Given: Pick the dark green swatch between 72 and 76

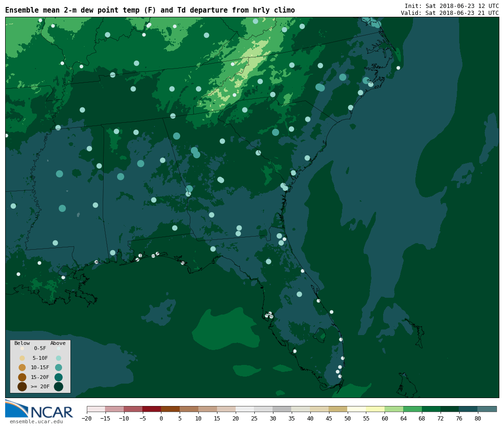Looking at the screenshot, I should (x=450, y=409).
